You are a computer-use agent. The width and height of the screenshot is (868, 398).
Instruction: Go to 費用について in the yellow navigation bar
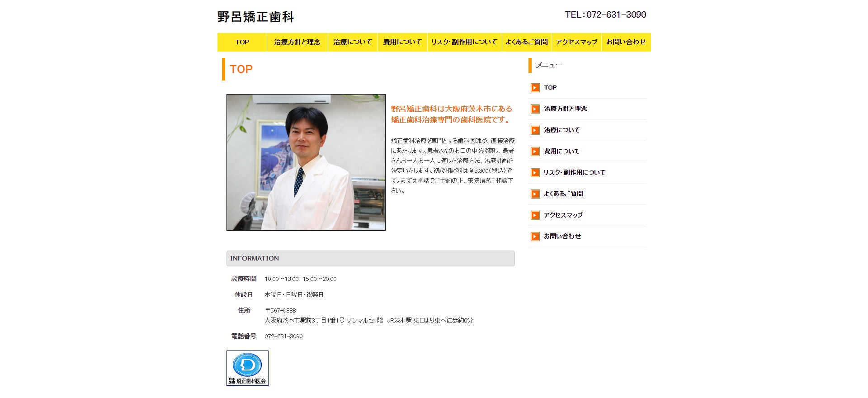point(402,42)
